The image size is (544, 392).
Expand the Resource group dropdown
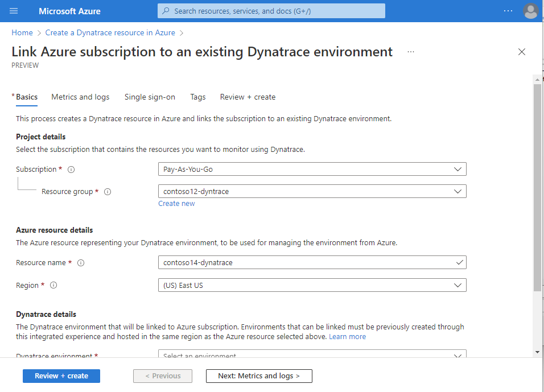click(x=312, y=191)
